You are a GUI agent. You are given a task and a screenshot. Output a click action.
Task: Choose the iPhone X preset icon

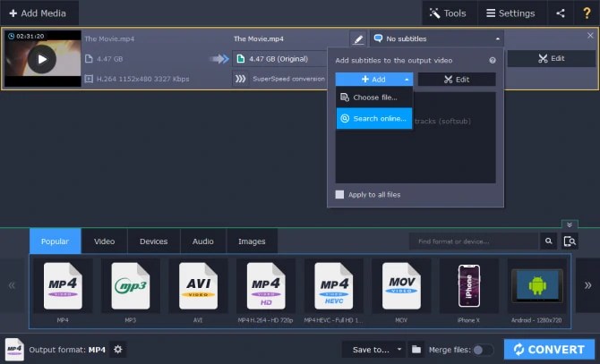point(468,285)
